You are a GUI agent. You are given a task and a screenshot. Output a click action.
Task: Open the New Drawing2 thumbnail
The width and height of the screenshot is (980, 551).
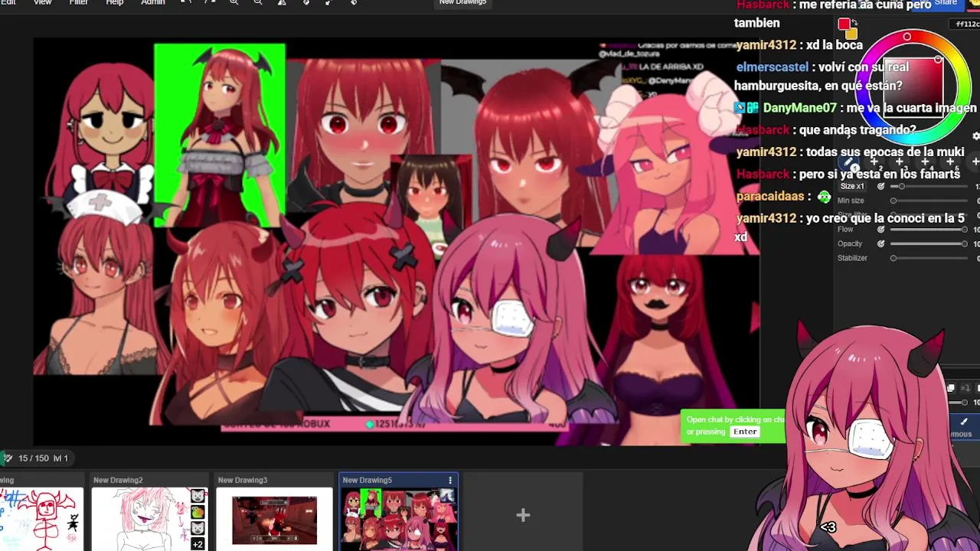[x=149, y=519]
